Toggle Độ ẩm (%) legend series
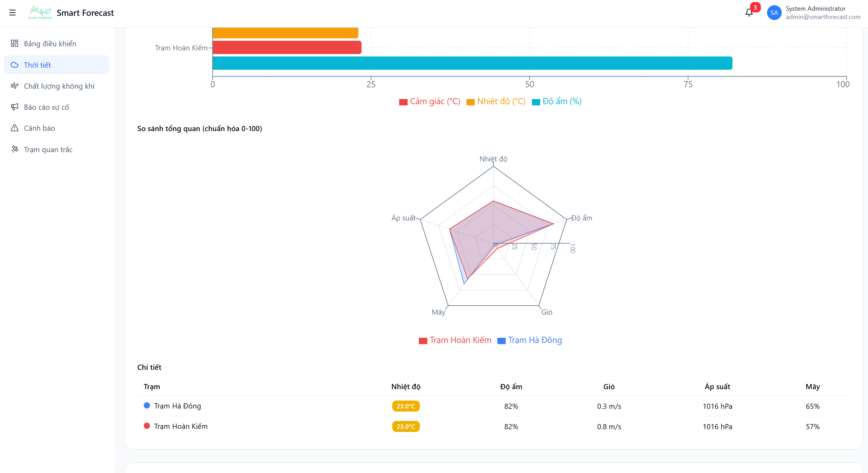The image size is (868, 473). 556,101
